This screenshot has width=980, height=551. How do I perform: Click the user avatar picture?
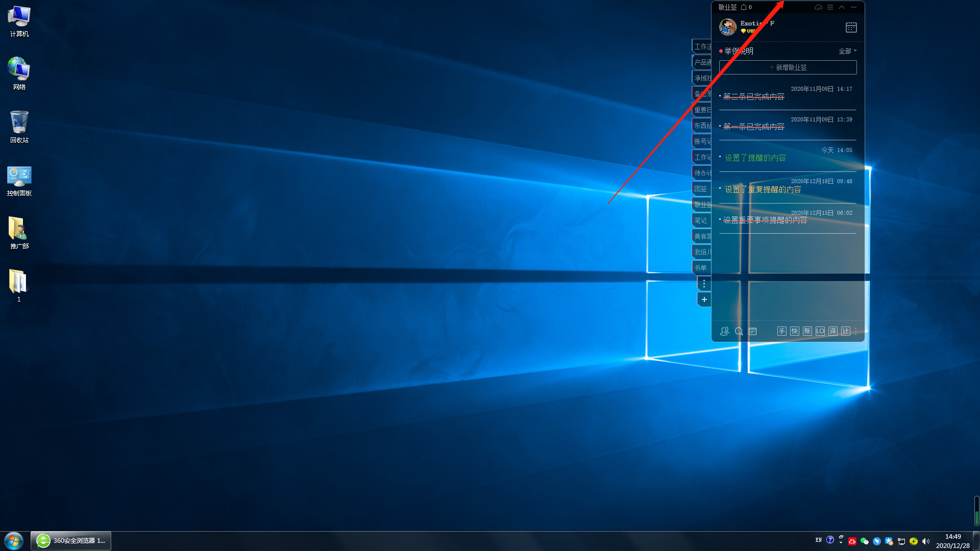point(727,27)
